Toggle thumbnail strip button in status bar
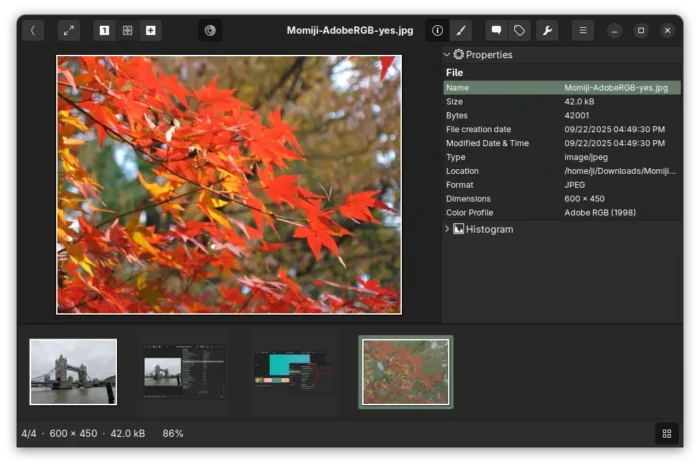 tap(667, 433)
